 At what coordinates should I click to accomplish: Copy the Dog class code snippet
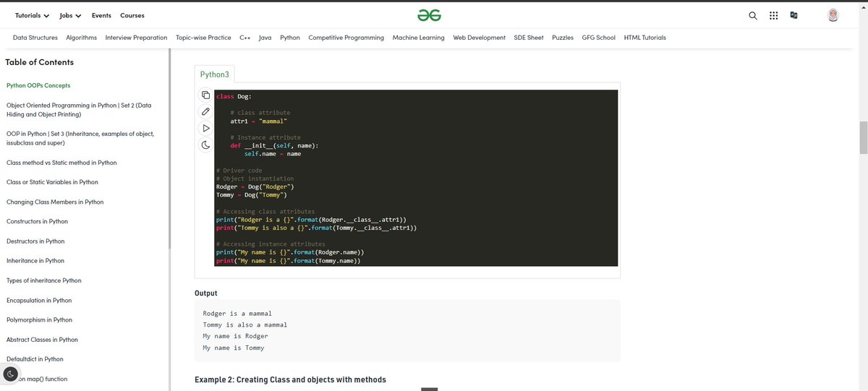click(205, 95)
